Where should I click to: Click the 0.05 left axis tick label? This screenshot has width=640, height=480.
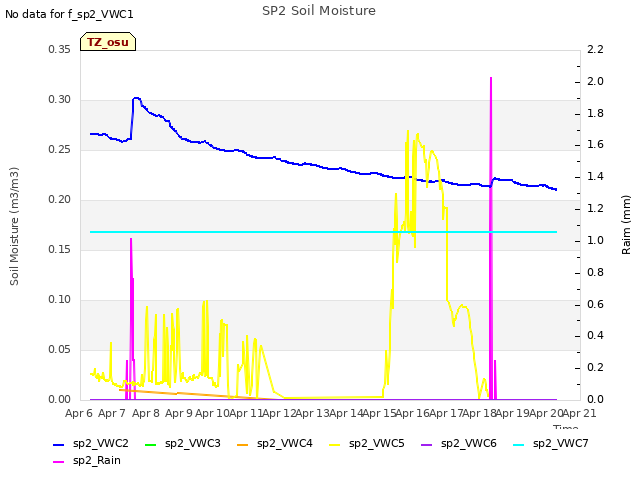click(60, 350)
